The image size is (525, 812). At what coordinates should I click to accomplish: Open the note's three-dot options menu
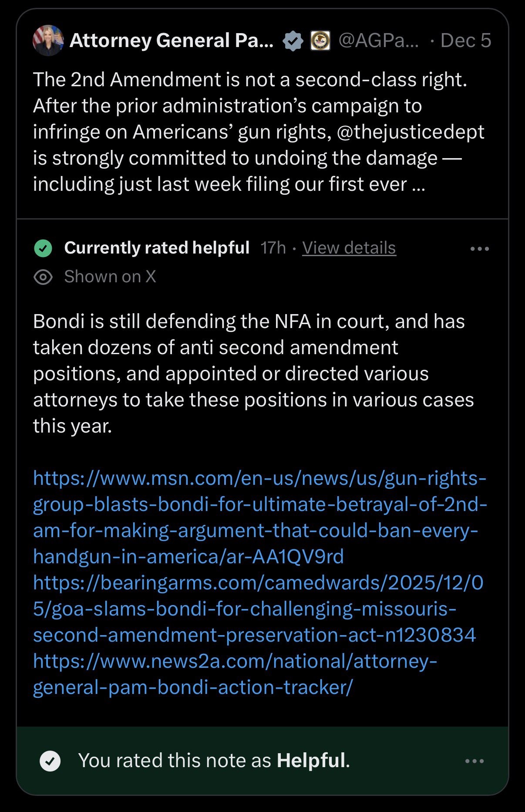(480, 249)
